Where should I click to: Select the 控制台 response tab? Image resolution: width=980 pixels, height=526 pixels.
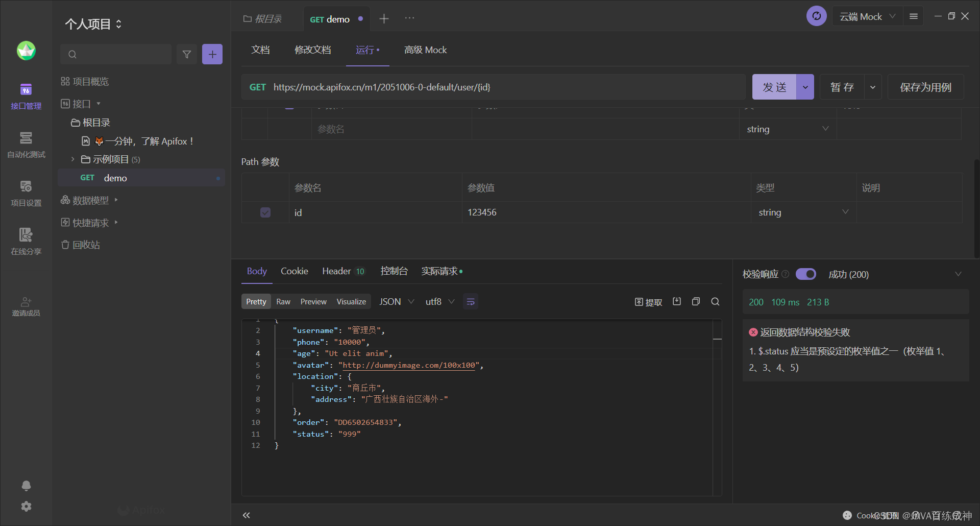tap(394, 271)
